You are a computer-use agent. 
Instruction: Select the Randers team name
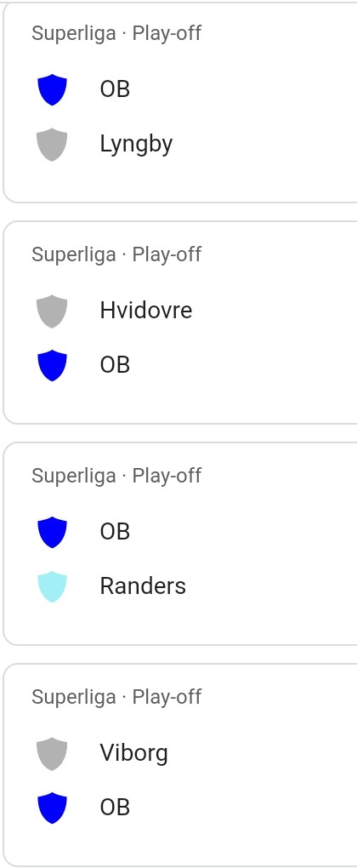pyautogui.click(x=143, y=586)
